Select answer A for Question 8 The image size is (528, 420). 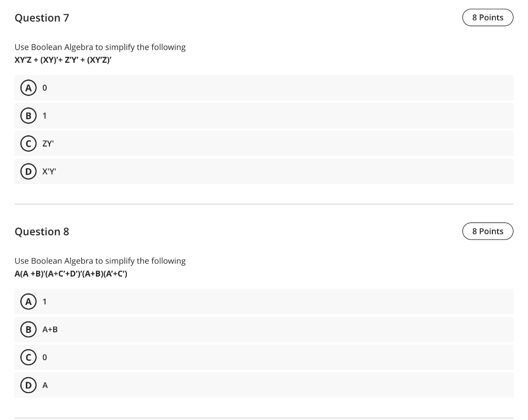tap(28, 301)
